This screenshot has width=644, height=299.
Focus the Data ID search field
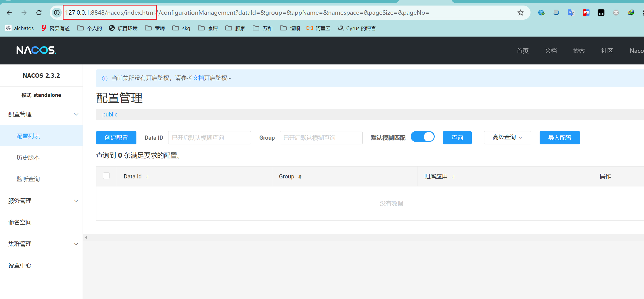[x=210, y=137]
